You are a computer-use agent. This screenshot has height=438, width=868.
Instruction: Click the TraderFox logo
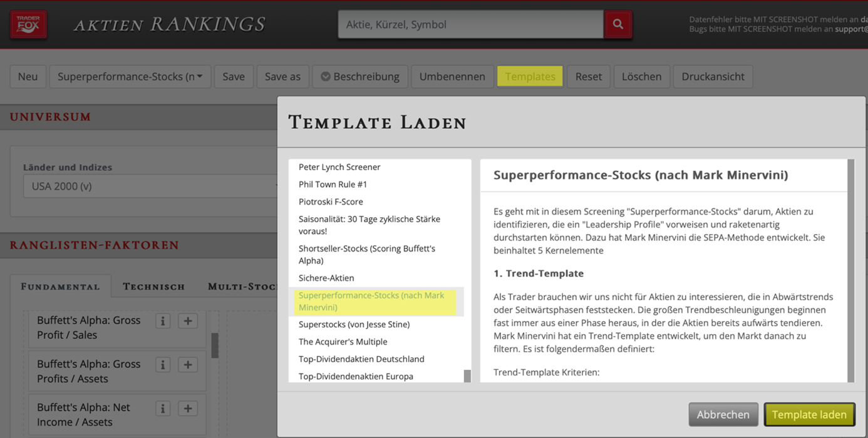(29, 24)
